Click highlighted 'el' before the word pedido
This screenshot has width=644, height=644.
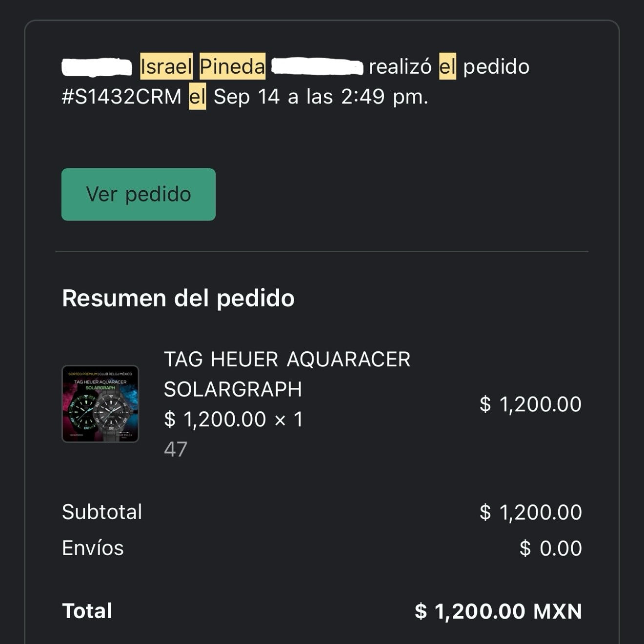(447, 66)
